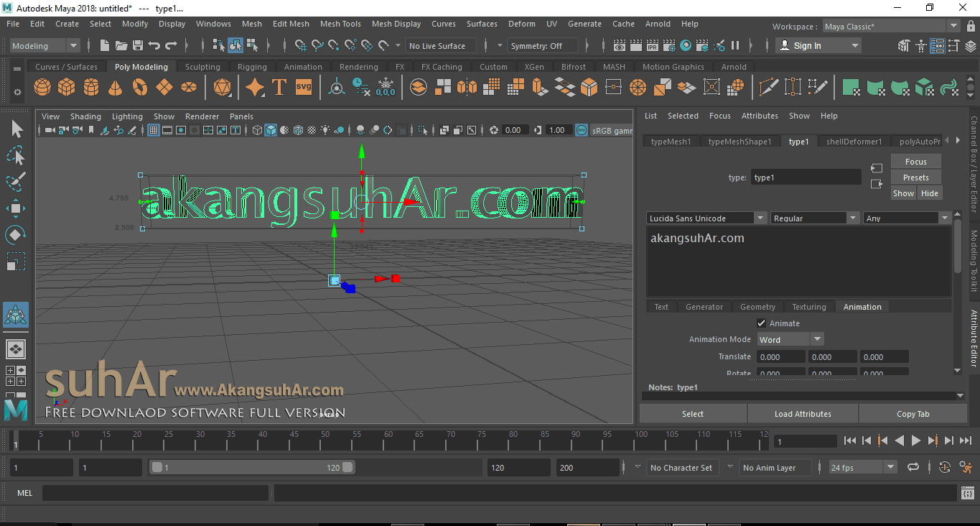Select the Scale tool in toolbox

[16, 262]
